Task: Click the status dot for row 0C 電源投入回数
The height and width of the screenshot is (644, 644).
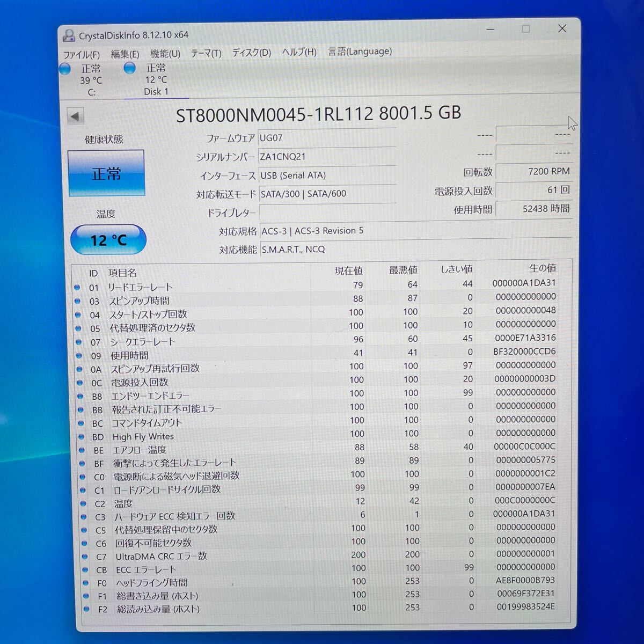Action: coord(80,383)
